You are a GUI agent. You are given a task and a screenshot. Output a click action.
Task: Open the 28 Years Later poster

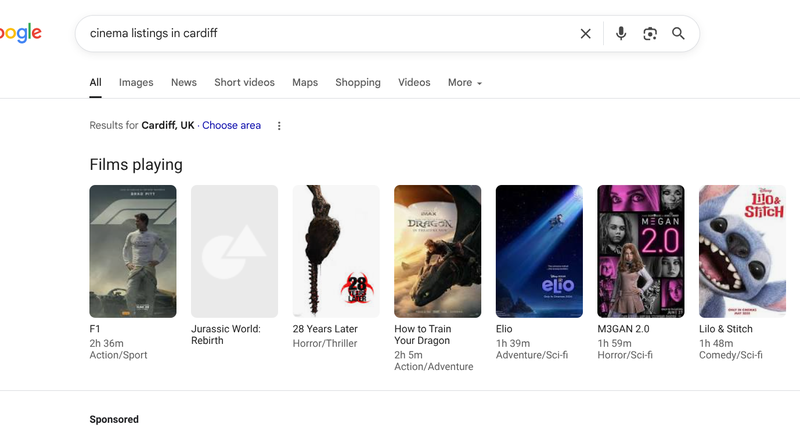pos(336,251)
